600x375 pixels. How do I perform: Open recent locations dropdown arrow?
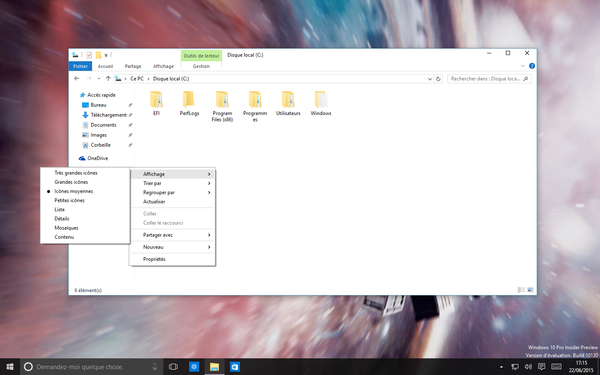pyautogui.click(x=98, y=78)
